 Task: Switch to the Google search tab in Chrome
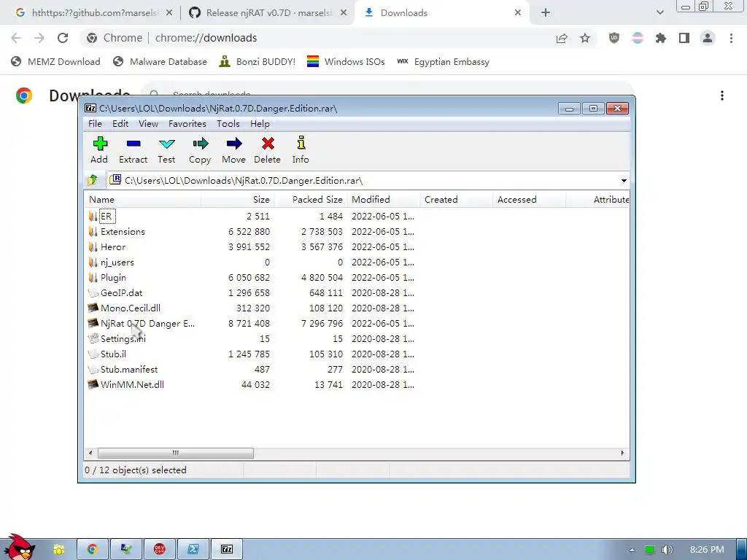94,13
